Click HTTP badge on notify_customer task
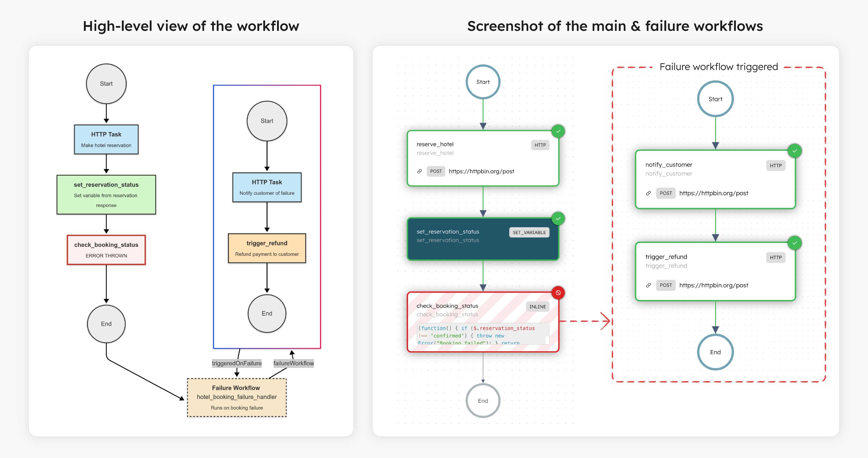Image resolution: width=868 pixels, height=458 pixels. [x=776, y=165]
